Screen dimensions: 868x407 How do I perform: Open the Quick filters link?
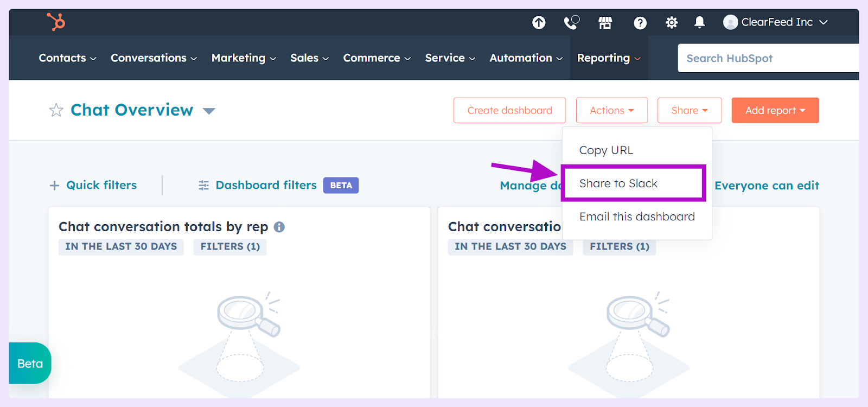(x=101, y=185)
